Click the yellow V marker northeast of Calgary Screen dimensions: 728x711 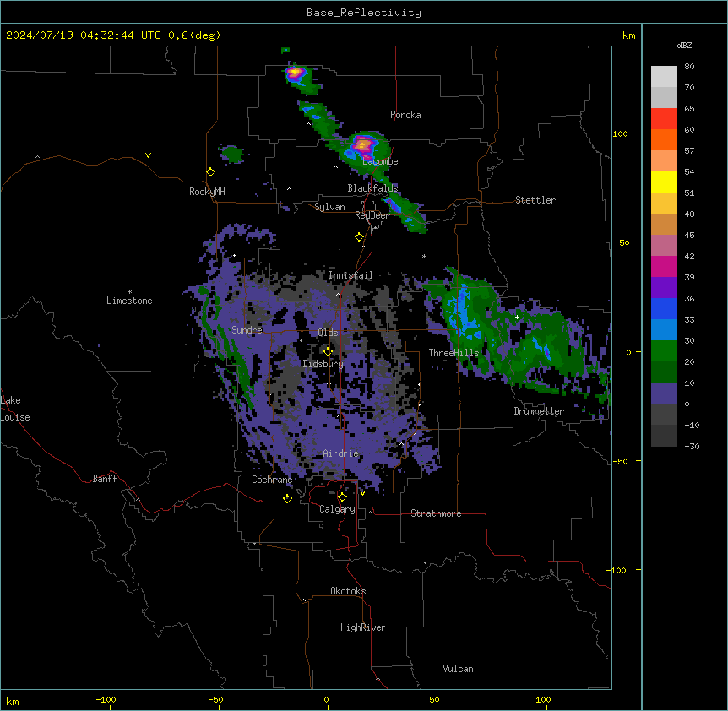362,493
